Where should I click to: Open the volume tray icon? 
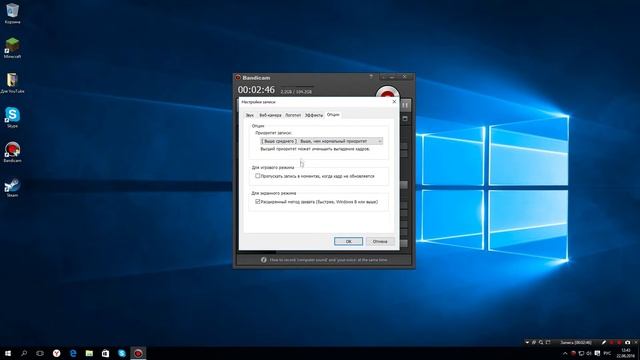click(589, 353)
